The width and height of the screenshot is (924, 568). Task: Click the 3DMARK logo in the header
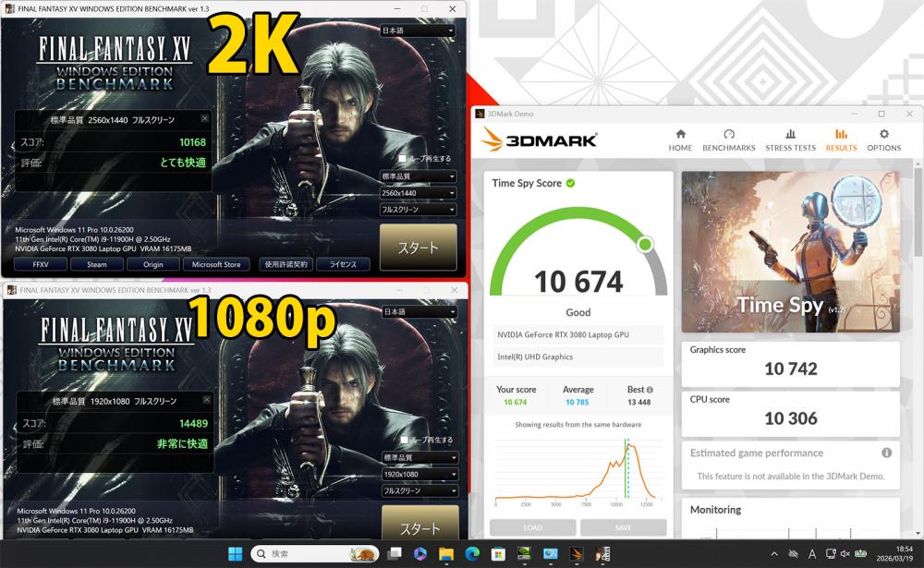coord(540,139)
